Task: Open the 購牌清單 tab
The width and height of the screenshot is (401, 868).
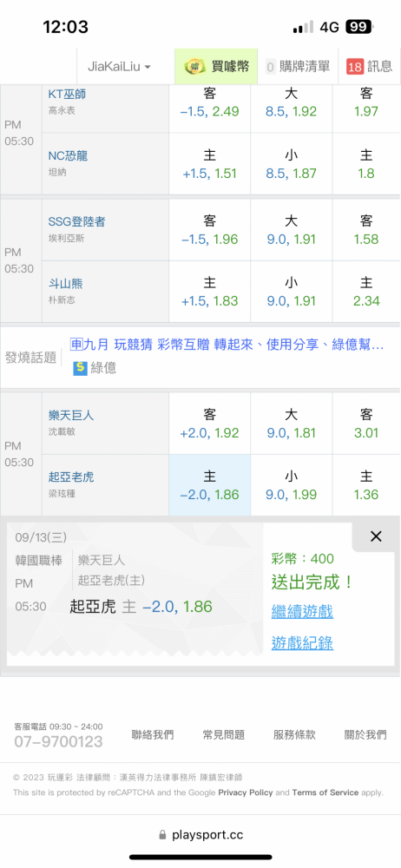Action: point(298,67)
